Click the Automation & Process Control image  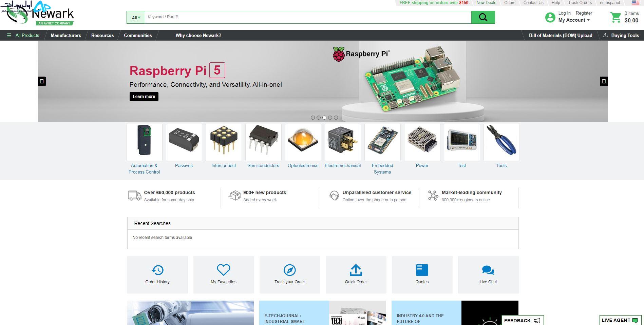[x=144, y=142]
